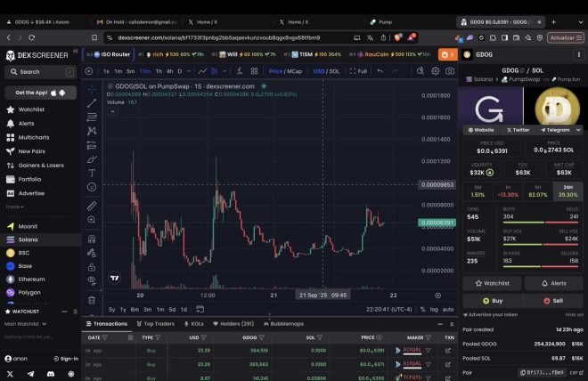588x381 pixels.
Task: Open Discord icon in sidebar footer
Action: tap(51, 374)
